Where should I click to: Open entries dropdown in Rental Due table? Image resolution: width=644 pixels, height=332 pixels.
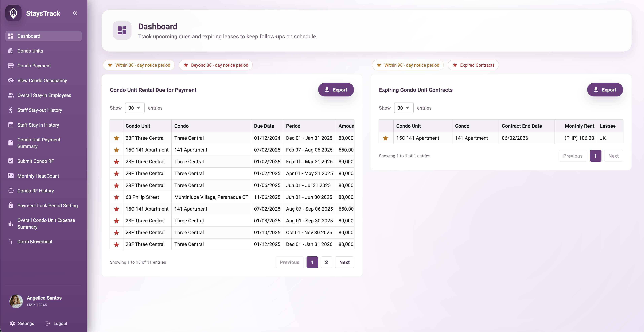135,108
